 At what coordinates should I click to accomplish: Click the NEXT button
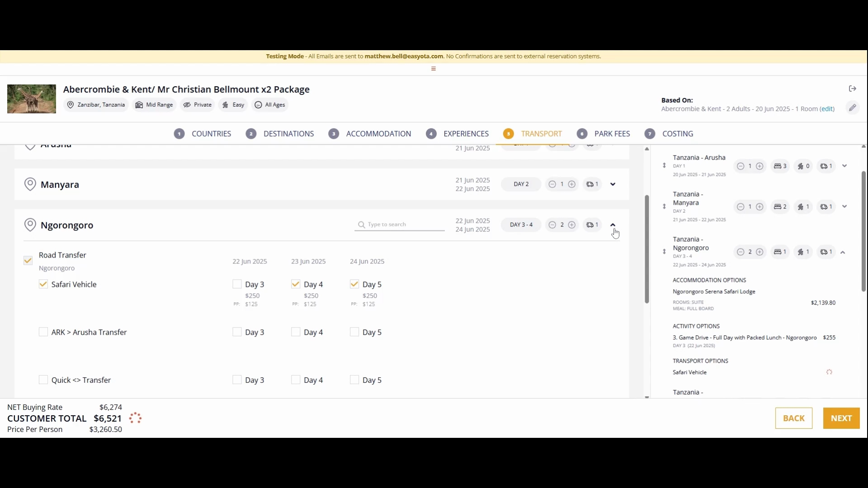point(841,418)
